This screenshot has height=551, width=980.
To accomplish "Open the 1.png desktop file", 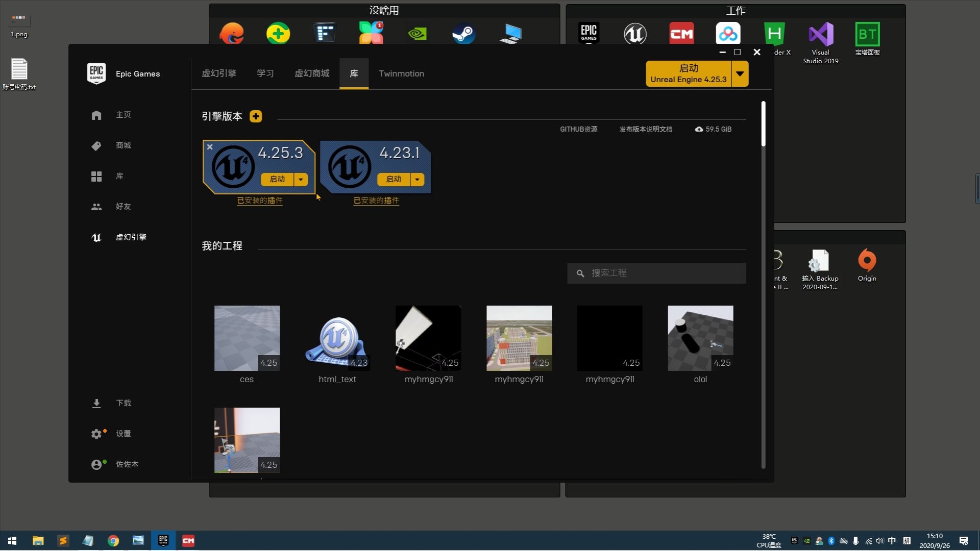I will pyautogui.click(x=19, y=26).
